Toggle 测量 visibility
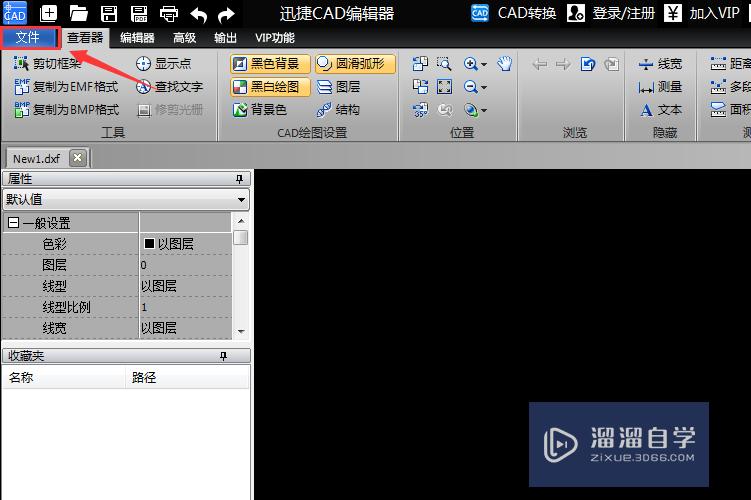Viewport: 751px width, 500px height. [660, 87]
